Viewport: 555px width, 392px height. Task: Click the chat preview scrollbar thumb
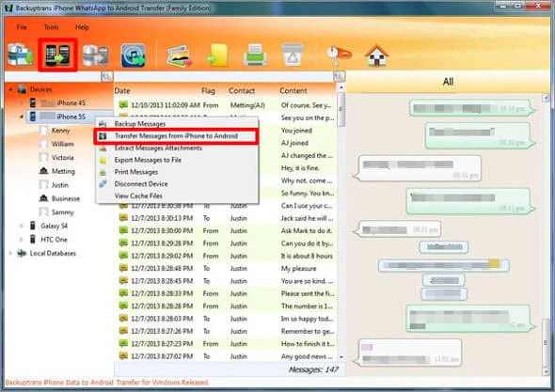point(546,343)
